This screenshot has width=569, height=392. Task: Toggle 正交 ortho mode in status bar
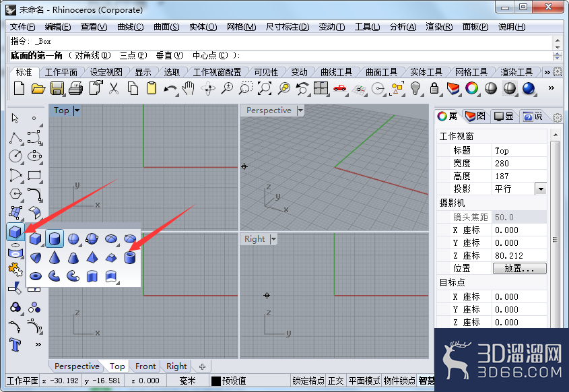[335, 381]
